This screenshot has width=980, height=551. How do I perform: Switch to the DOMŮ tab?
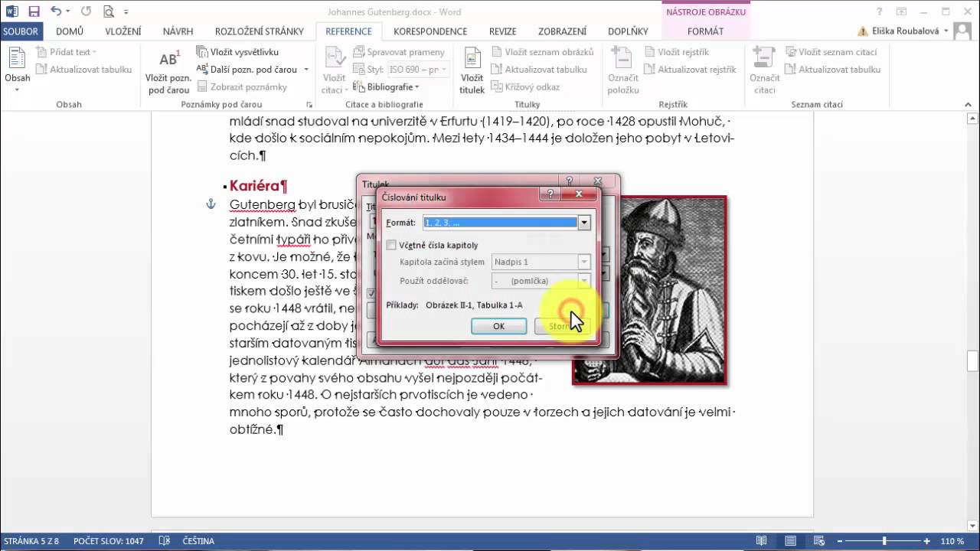click(70, 31)
